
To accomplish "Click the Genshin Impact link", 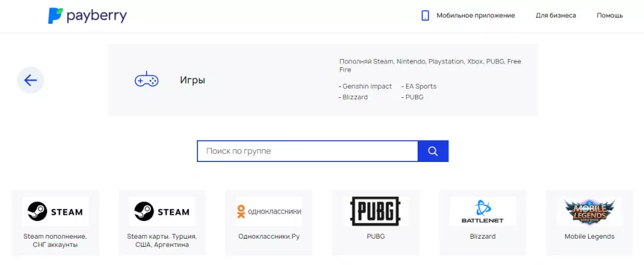I will tap(367, 87).
